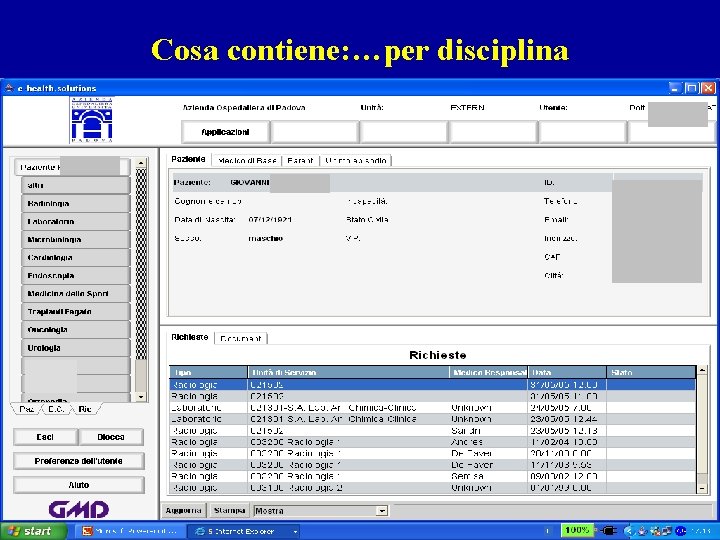Switch to the Medico di Base tab
Screen dimensions: 720x540
pos(247,160)
